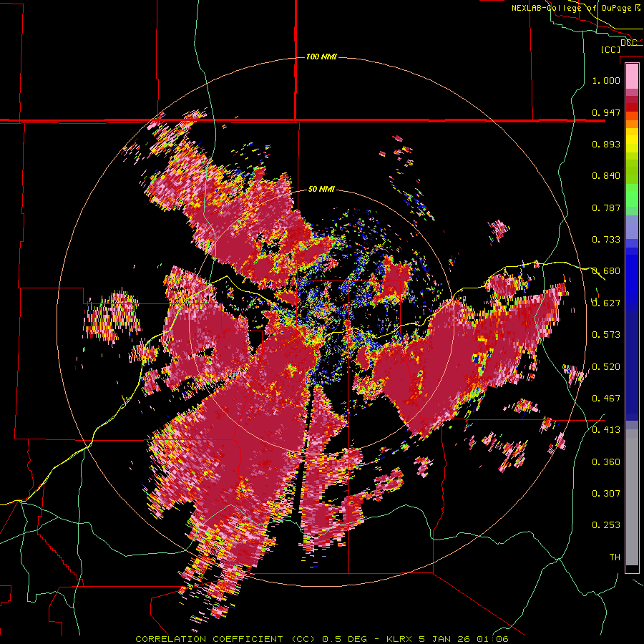The height and width of the screenshot is (644, 644).
Task: Select the 0.947 legend value
Action: coord(606,112)
